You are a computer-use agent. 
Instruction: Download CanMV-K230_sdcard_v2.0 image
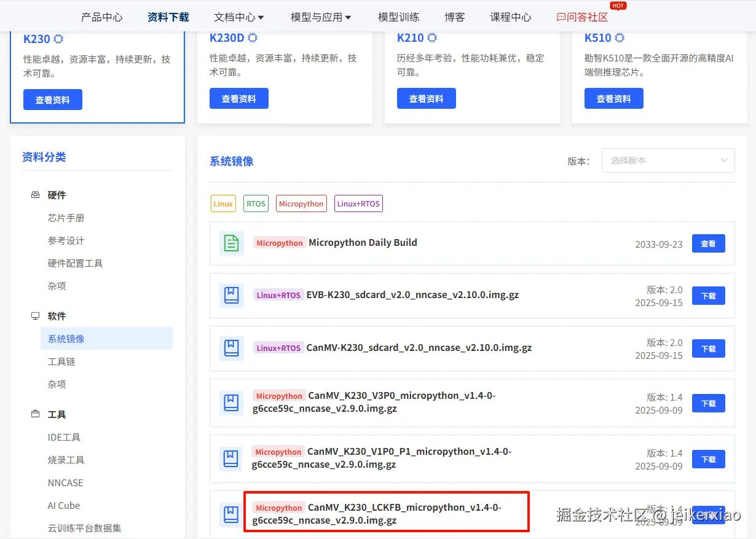(x=709, y=348)
